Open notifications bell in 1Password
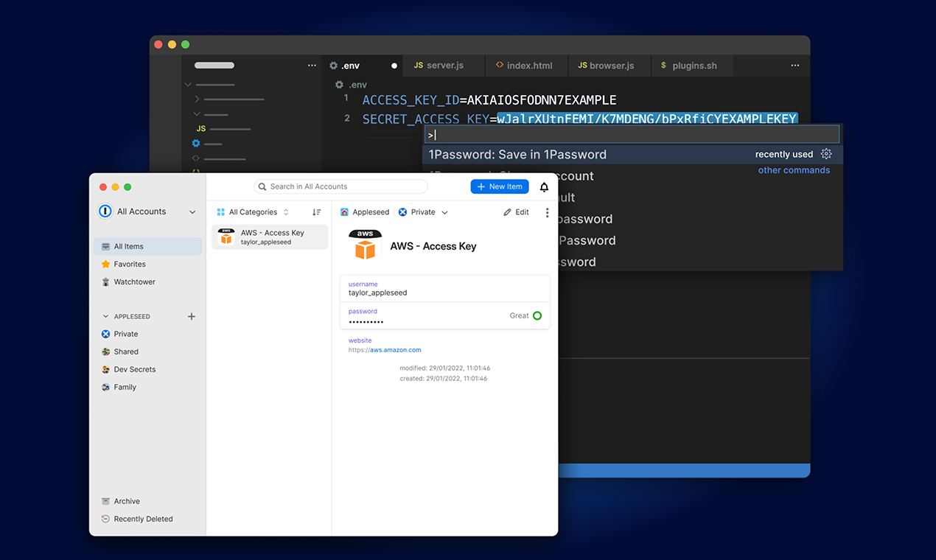 [x=544, y=187]
